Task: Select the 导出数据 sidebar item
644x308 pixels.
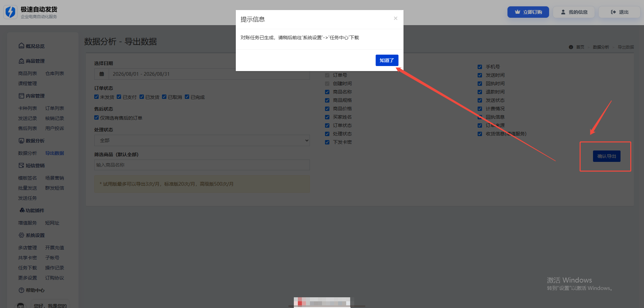Action: 55,153
